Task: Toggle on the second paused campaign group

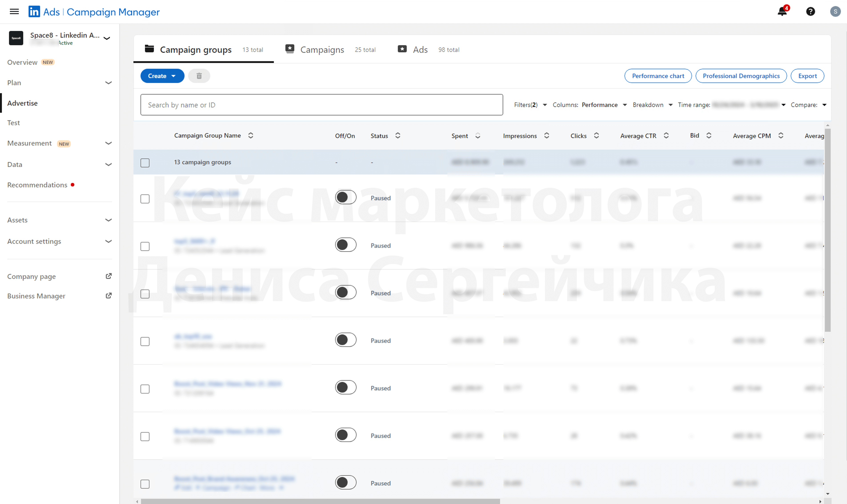Action: click(x=346, y=244)
